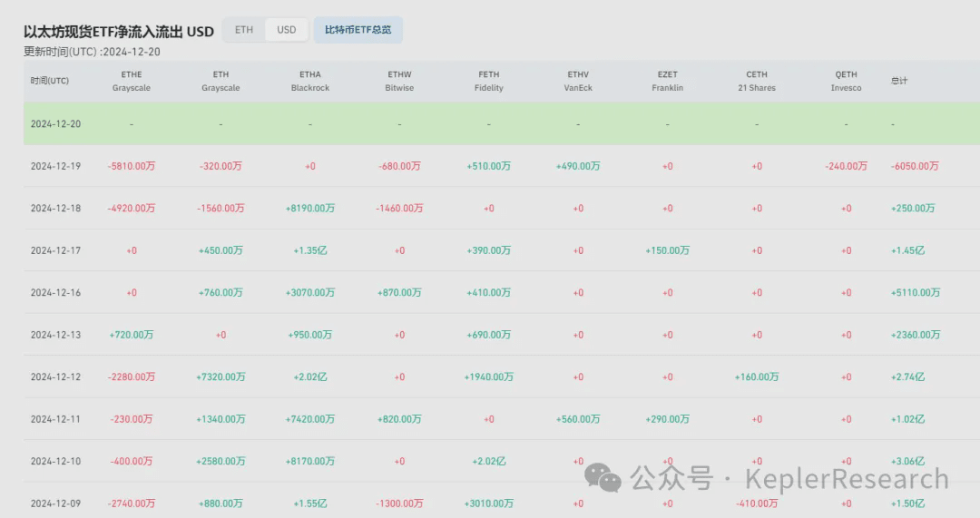Click the +450.00万 Grayscale value

click(220, 250)
